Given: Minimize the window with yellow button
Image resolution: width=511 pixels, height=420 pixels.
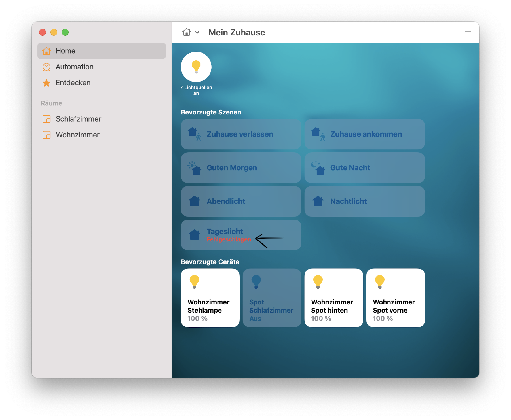Looking at the screenshot, I should point(54,32).
